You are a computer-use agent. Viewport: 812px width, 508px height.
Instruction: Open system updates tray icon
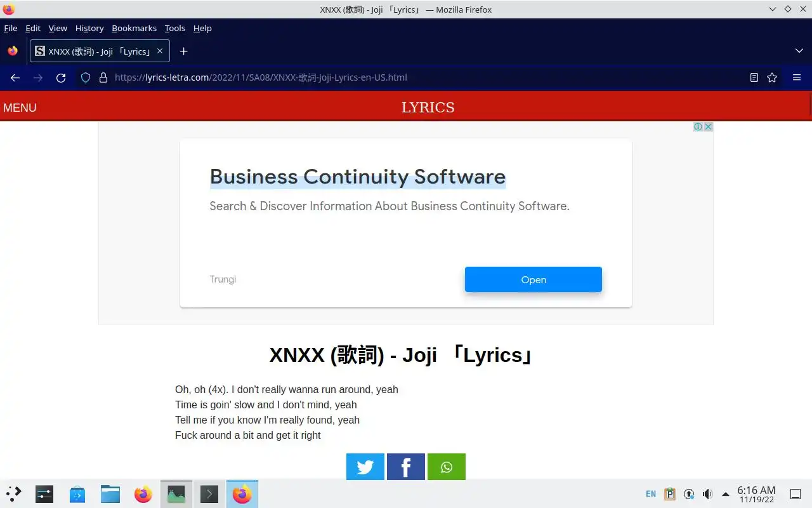click(689, 494)
